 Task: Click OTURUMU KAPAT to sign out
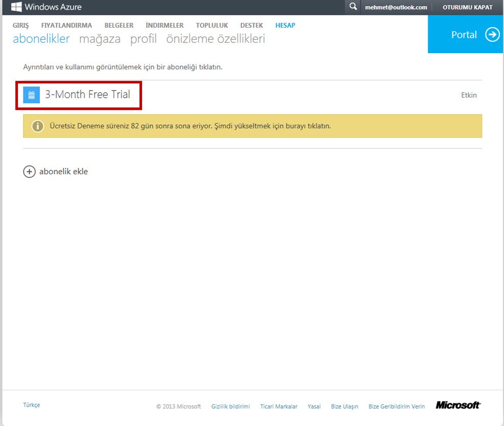[x=467, y=7]
